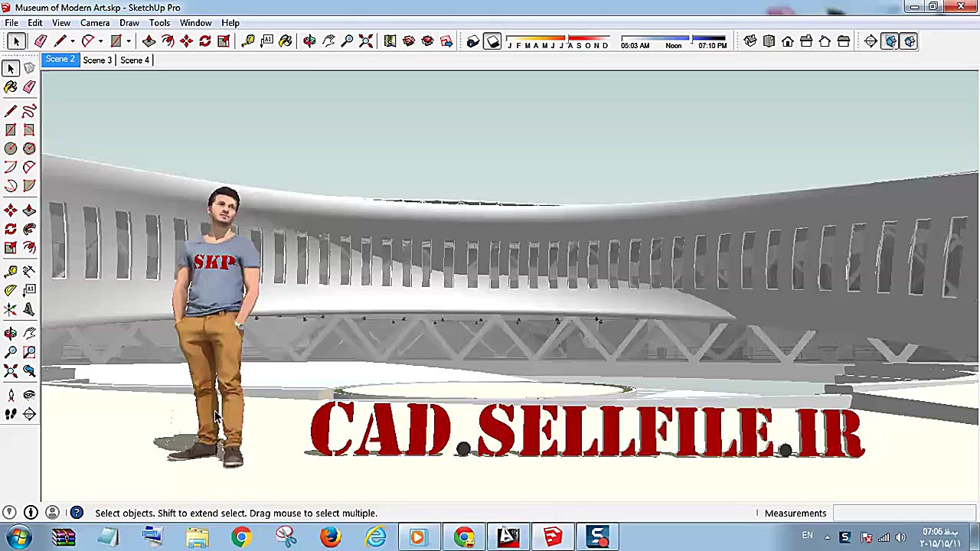The width and height of the screenshot is (980, 551).
Task: Open the View menu
Action: tap(61, 23)
